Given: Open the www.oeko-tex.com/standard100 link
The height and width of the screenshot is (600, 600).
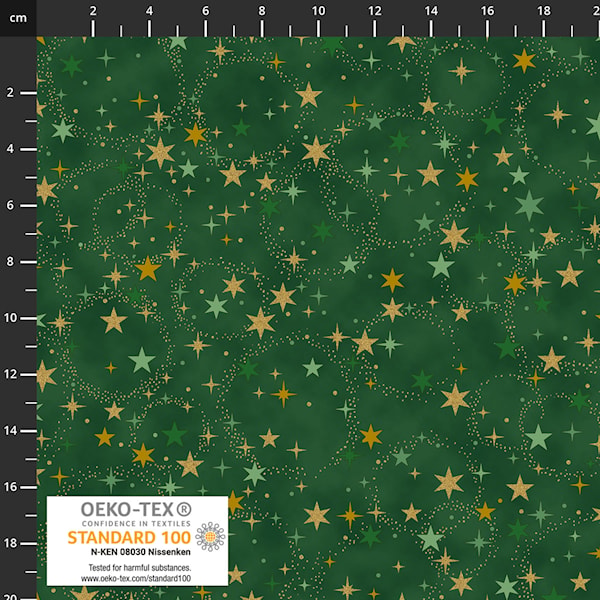Looking at the screenshot, I should click(136, 578).
